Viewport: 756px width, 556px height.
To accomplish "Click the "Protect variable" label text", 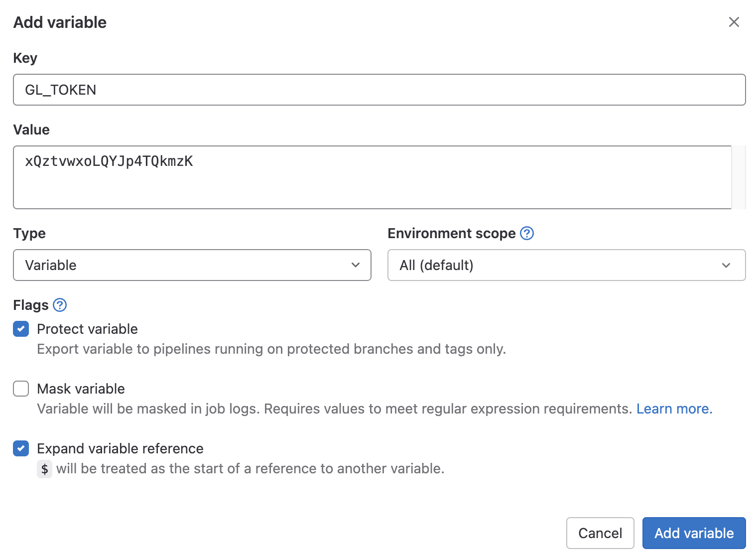I will (87, 329).
